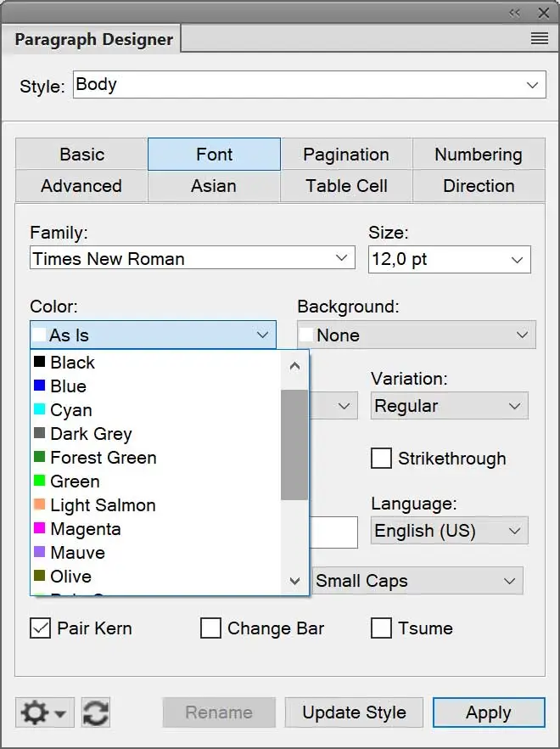Image resolution: width=560 pixels, height=749 pixels.
Task: Click the refresh styles icon
Action: coord(96,712)
